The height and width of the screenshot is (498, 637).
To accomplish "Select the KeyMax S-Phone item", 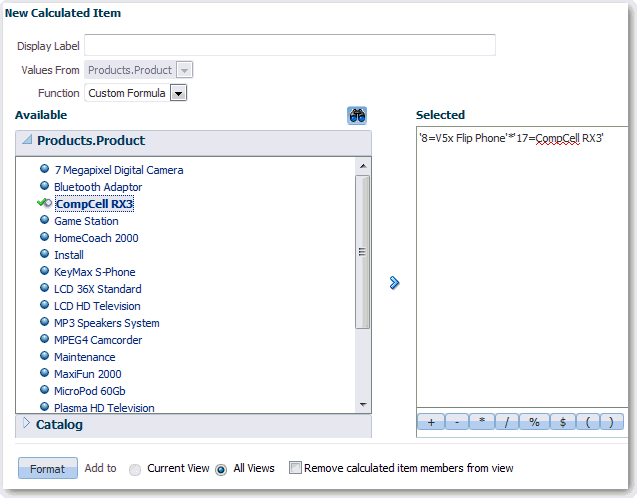I will tap(95, 272).
